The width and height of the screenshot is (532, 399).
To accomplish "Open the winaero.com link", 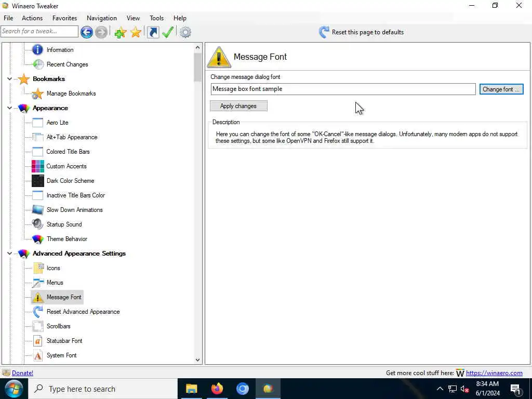I will [x=494, y=373].
